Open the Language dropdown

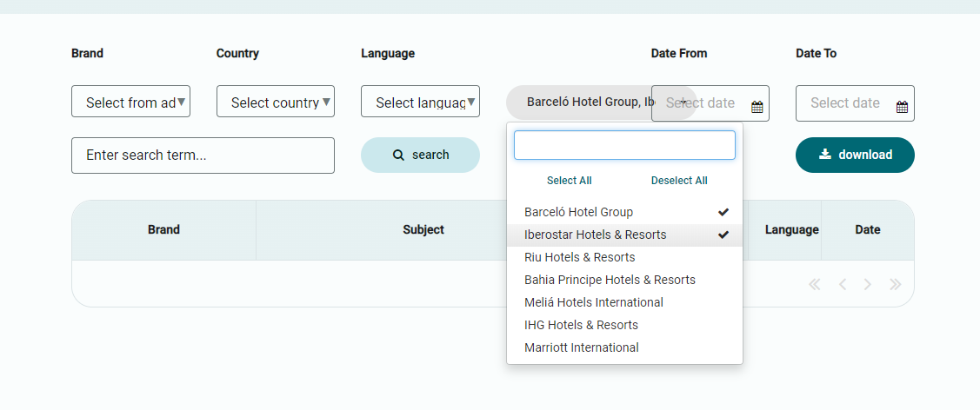(x=420, y=101)
